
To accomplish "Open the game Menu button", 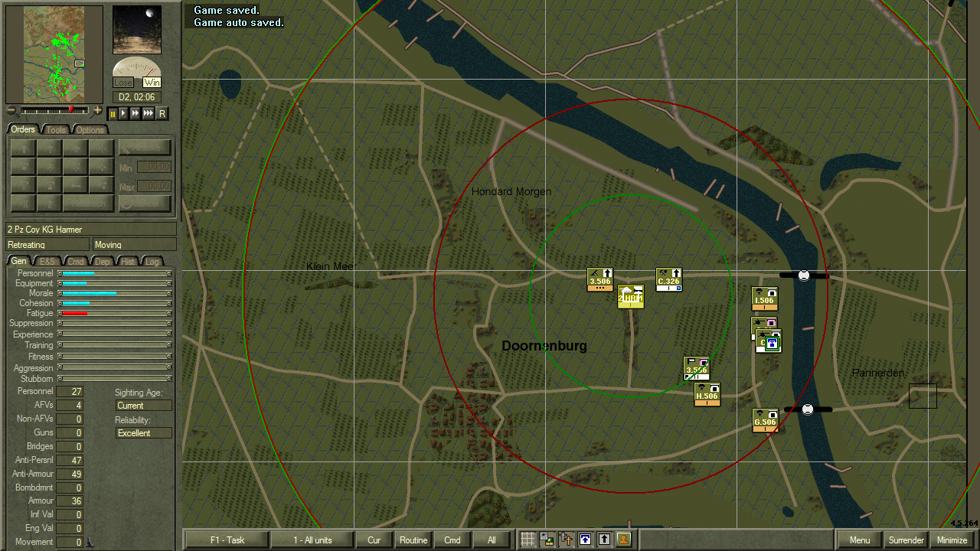I will tap(860, 540).
